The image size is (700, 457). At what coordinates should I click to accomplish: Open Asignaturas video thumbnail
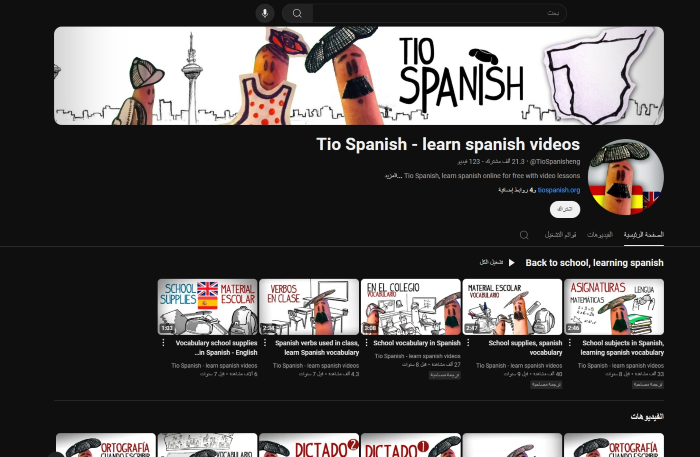(614, 307)
